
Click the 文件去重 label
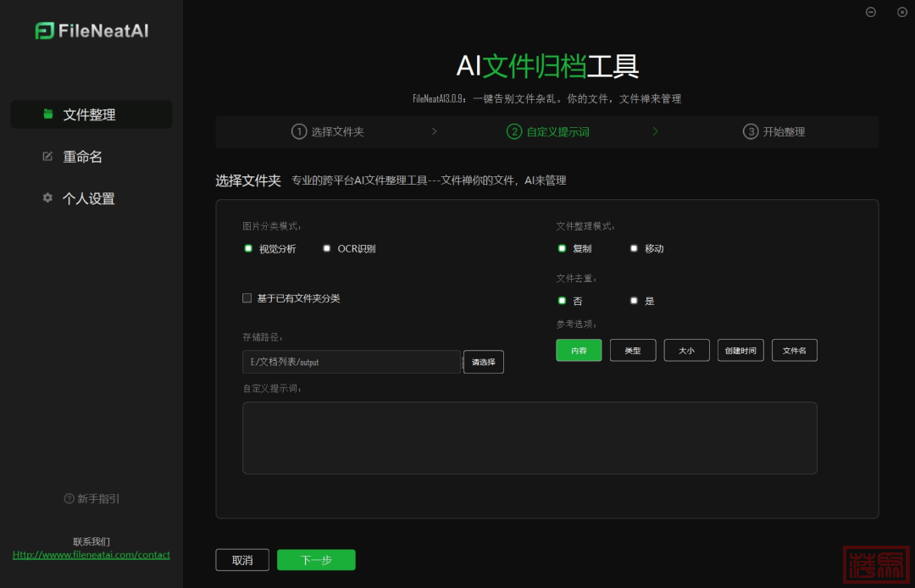(x=576, y=278)
